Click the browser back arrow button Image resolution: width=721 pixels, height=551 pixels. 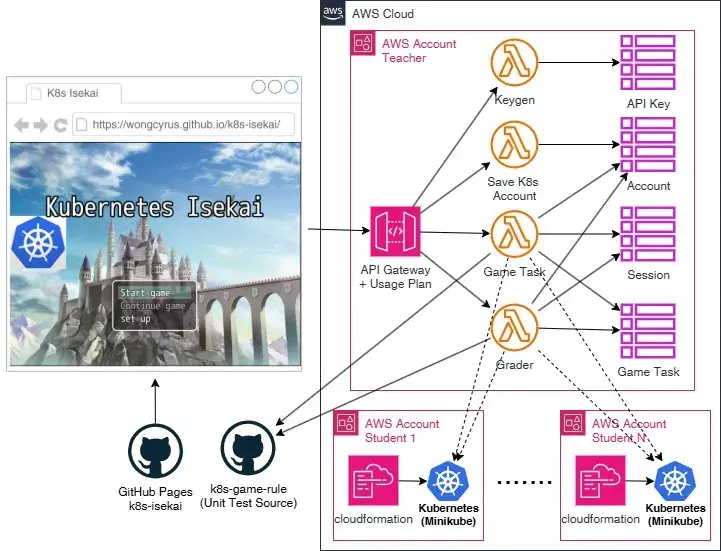(x=21, y=125)
